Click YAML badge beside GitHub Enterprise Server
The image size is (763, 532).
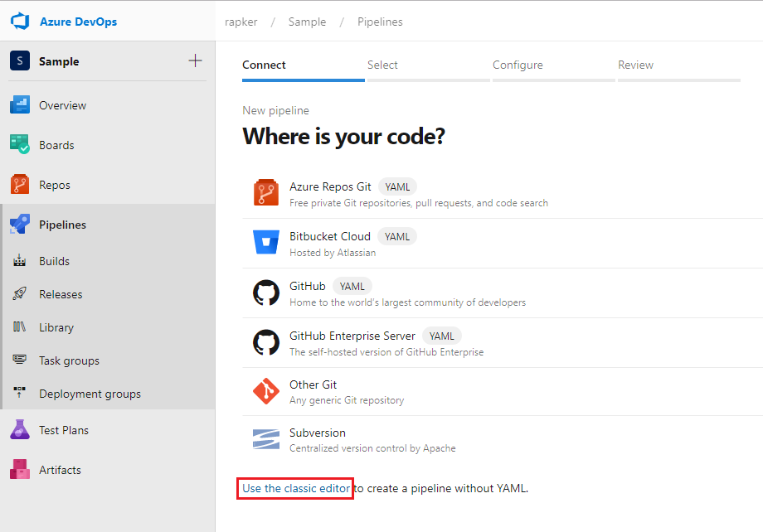coord(441,336)
